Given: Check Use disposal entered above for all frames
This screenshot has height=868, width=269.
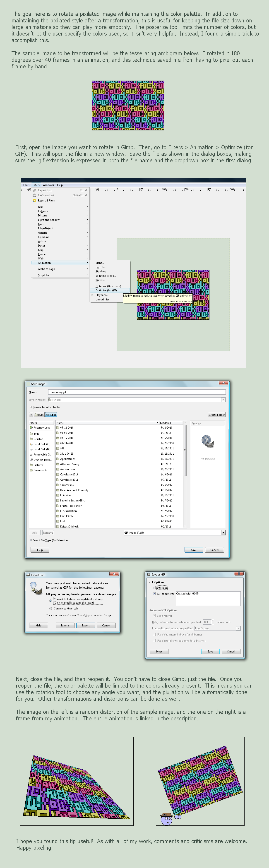Looking at the screenshot, I should (x=154, y=640).
